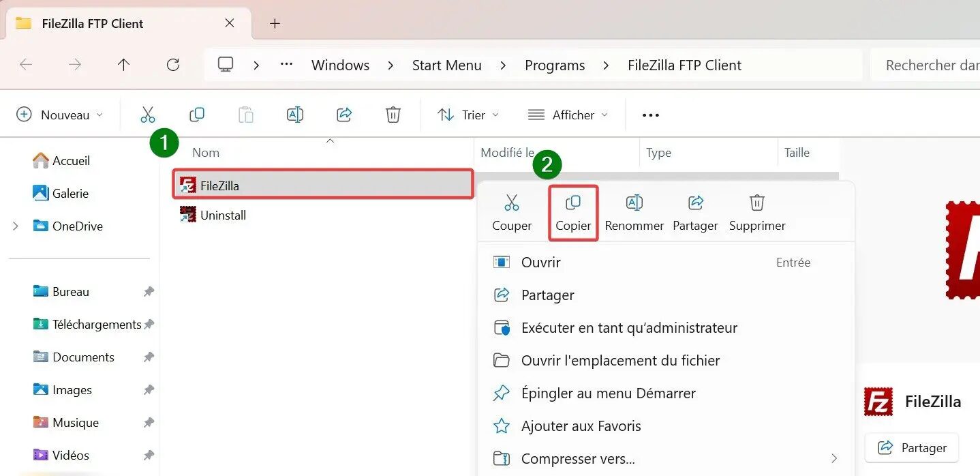Go up one folder level
Screen dimensions: 980x476
pos(123,65)
